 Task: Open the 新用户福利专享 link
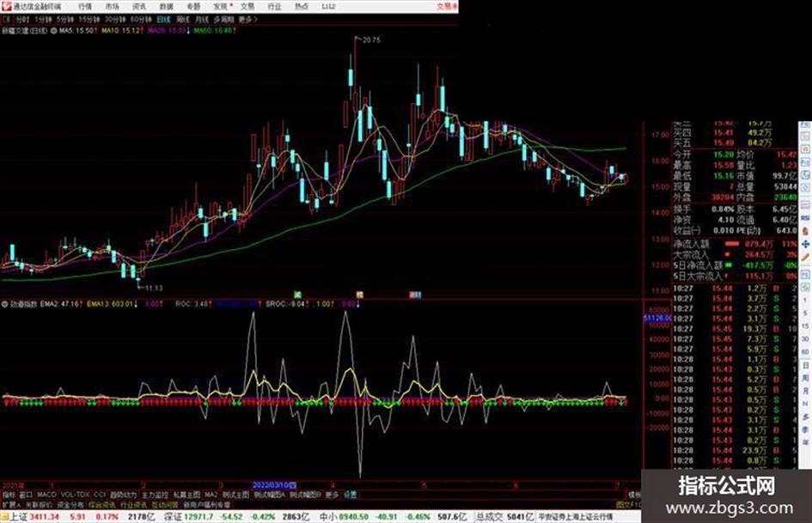click(x=206, y=505)
